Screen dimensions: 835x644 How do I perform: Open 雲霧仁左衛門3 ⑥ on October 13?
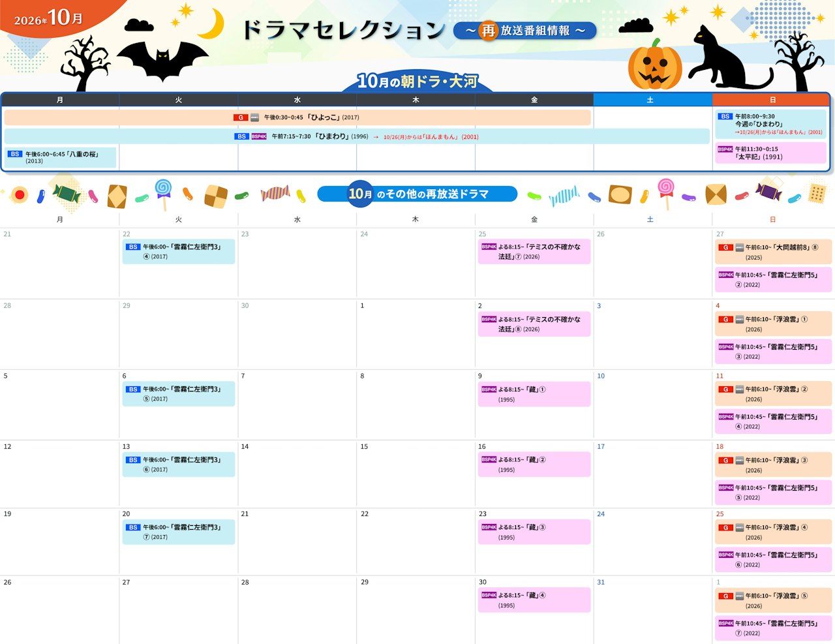(x=179, y=465)
